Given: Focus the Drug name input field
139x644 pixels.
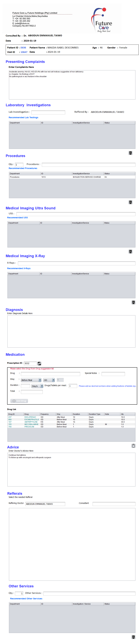Looking at the screenshot, I should point(50,374).
